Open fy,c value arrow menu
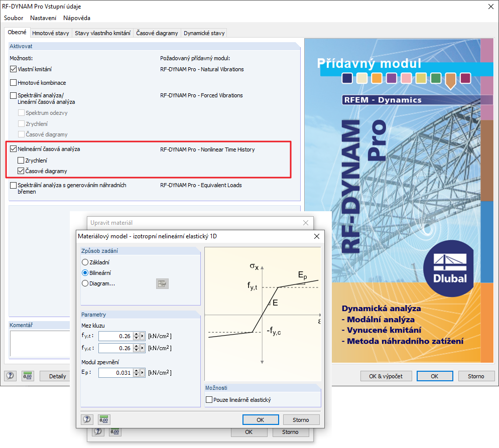The image size is (499, 448). pos(142,348)
